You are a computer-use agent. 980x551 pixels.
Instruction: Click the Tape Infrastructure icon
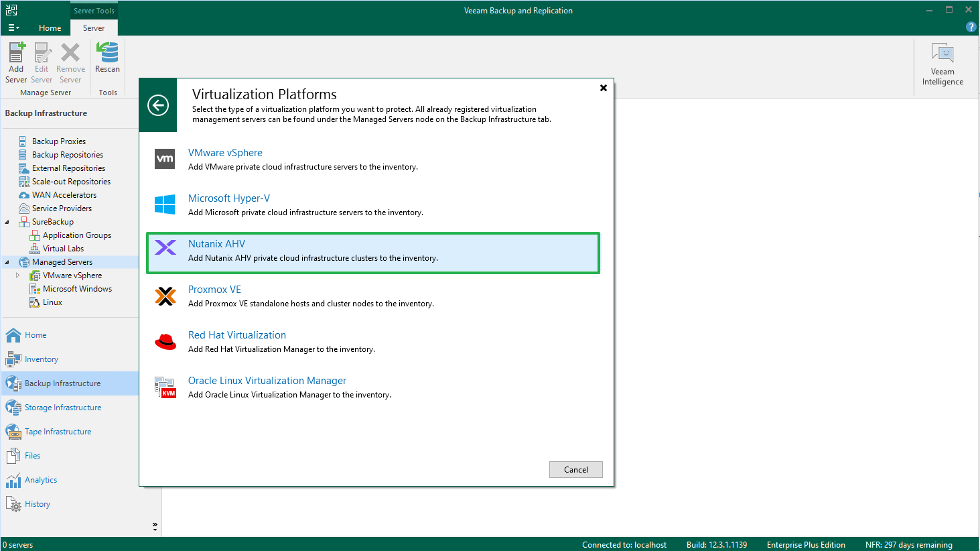[13, 432]
